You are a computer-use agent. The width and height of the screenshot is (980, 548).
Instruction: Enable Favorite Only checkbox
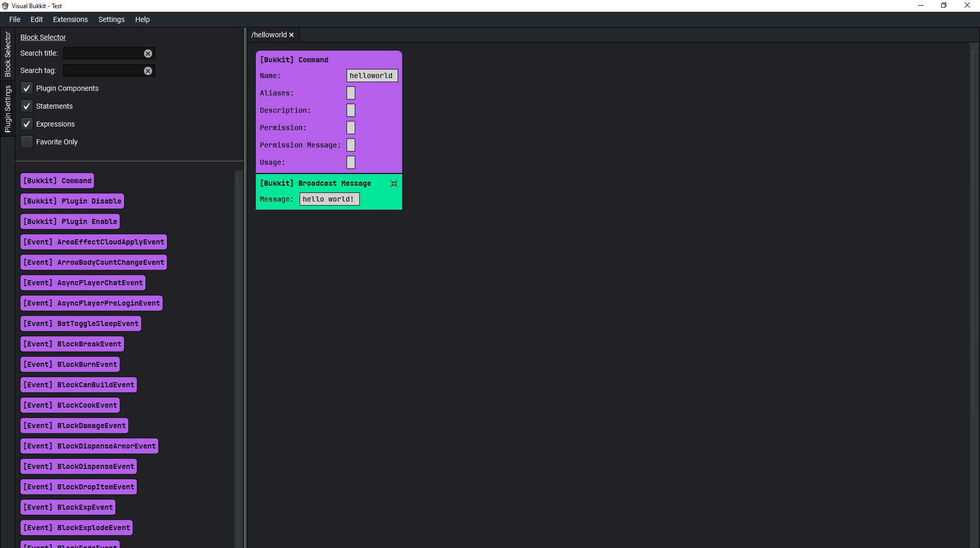27,142
